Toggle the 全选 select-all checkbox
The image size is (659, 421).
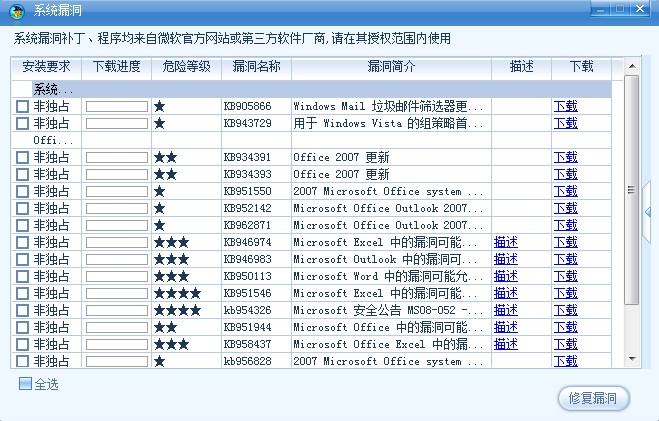[x=25, y=383]
